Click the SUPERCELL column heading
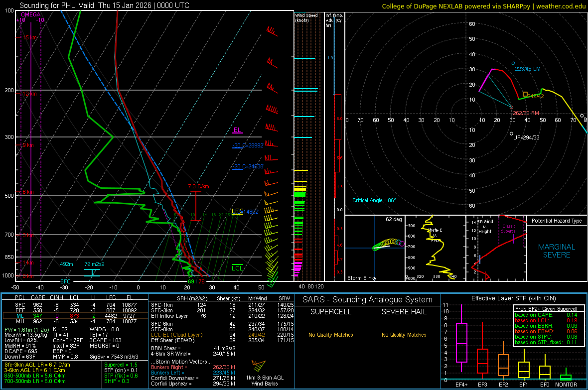The width and height of the screenshot is (588, 390). [x=331, y=312]
